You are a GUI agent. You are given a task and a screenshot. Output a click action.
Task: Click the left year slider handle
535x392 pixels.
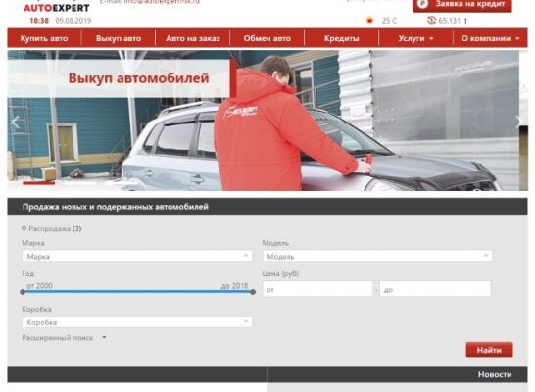tap(23, 292)
